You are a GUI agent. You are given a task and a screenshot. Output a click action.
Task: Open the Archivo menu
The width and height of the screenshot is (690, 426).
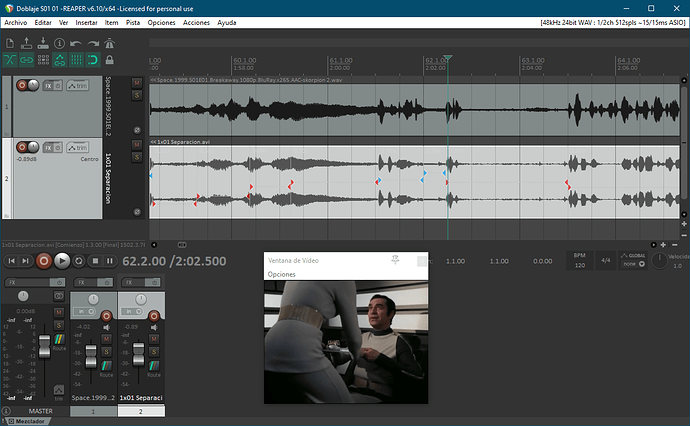(16, 22)
